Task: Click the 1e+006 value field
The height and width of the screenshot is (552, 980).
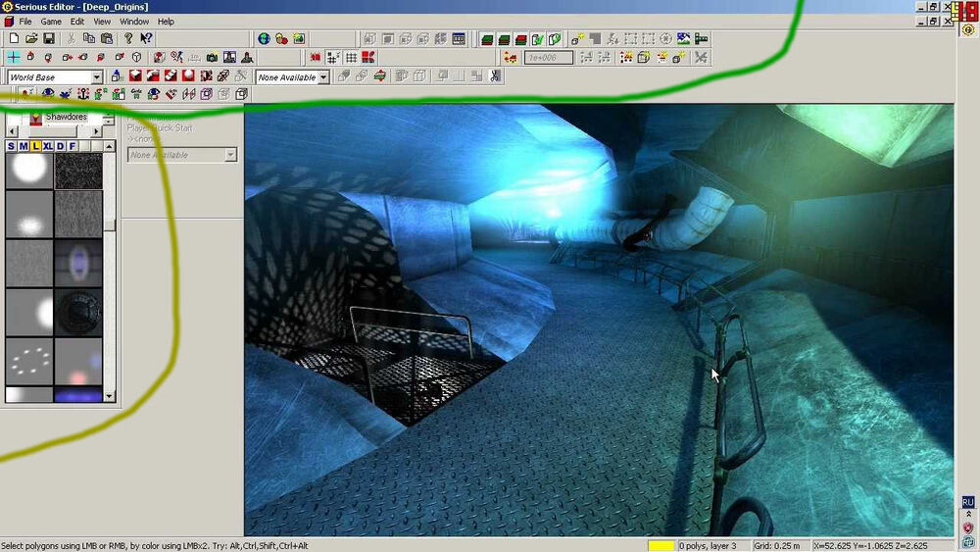Action: (x=548, y=58)
